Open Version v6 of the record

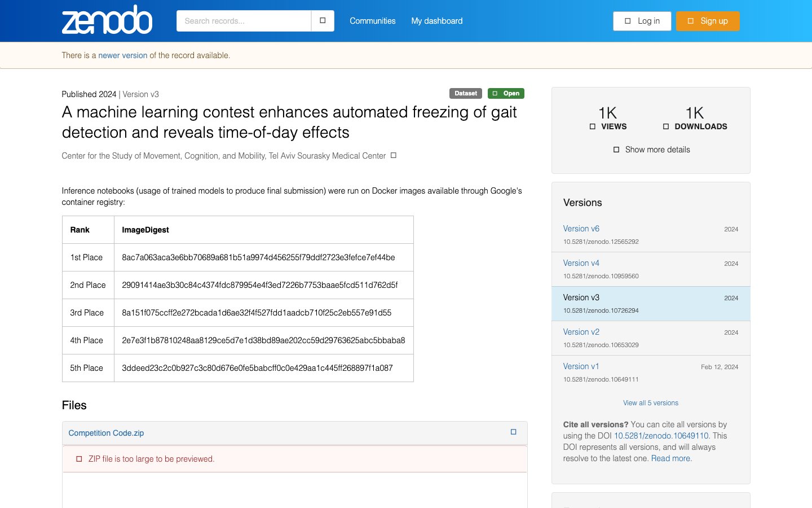(581, 229)
